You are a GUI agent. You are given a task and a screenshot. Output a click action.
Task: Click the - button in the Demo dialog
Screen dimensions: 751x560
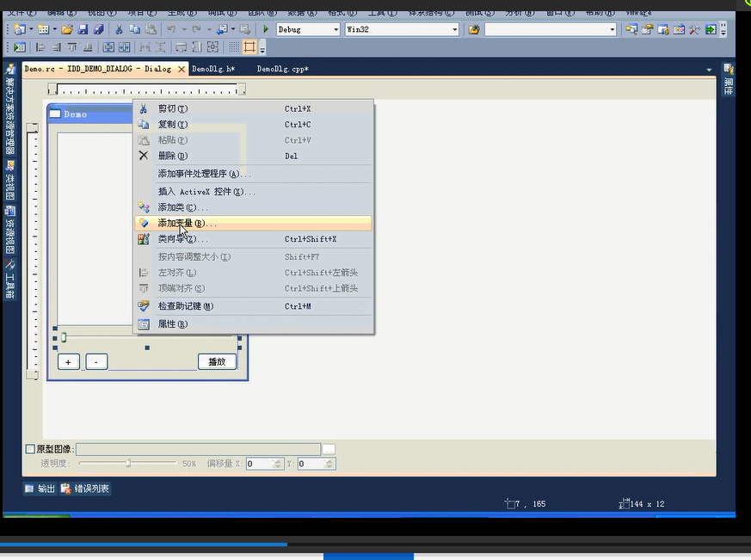(96, 362)
